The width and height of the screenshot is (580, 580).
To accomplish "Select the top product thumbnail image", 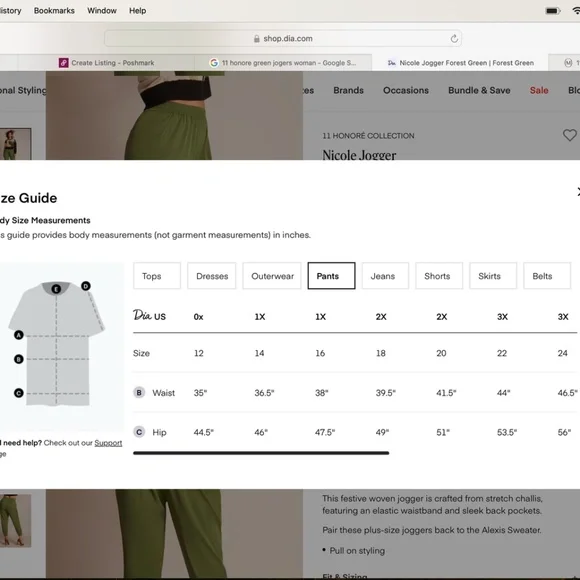I will [x=15, y=144].
